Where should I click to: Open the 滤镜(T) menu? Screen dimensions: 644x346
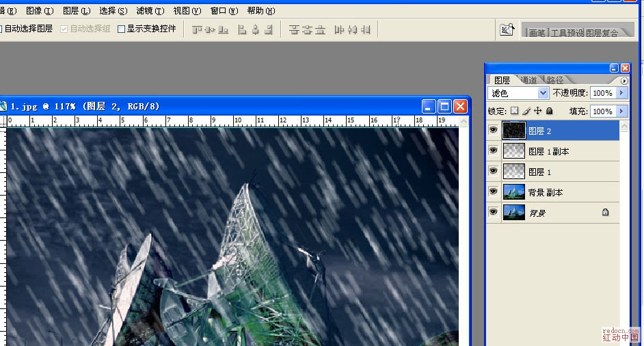150,11
